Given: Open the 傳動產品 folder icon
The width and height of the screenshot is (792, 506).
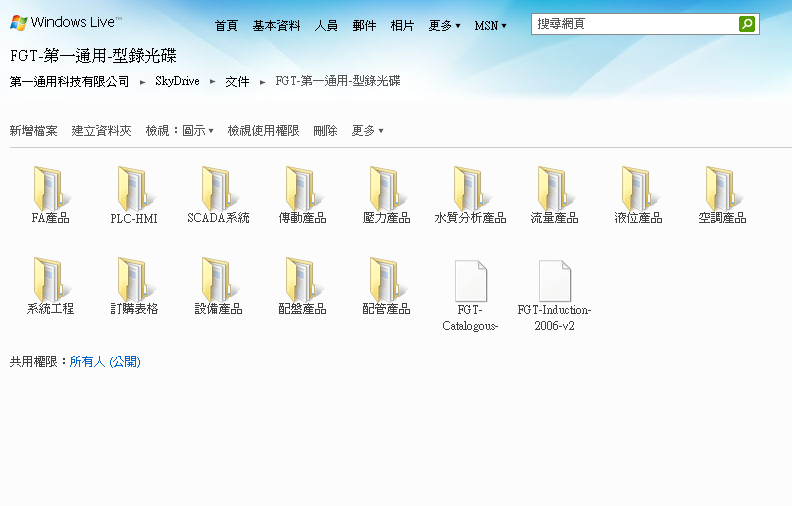Looking at the screenshot, I should (x=302, y=187).
